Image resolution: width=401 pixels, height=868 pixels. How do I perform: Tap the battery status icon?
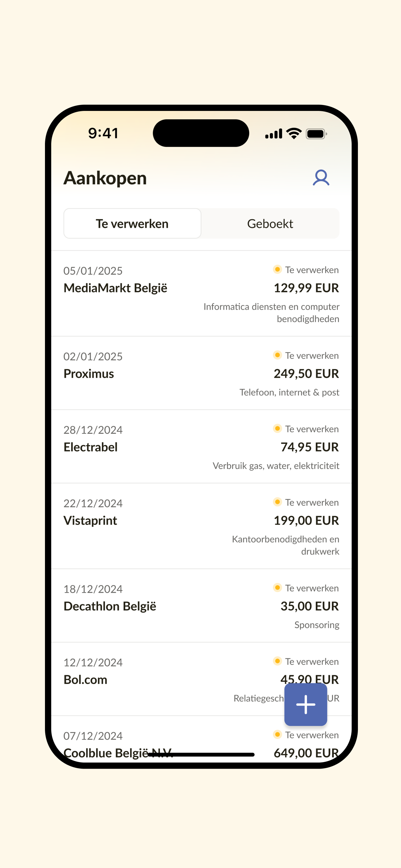(x=316, y=134)
